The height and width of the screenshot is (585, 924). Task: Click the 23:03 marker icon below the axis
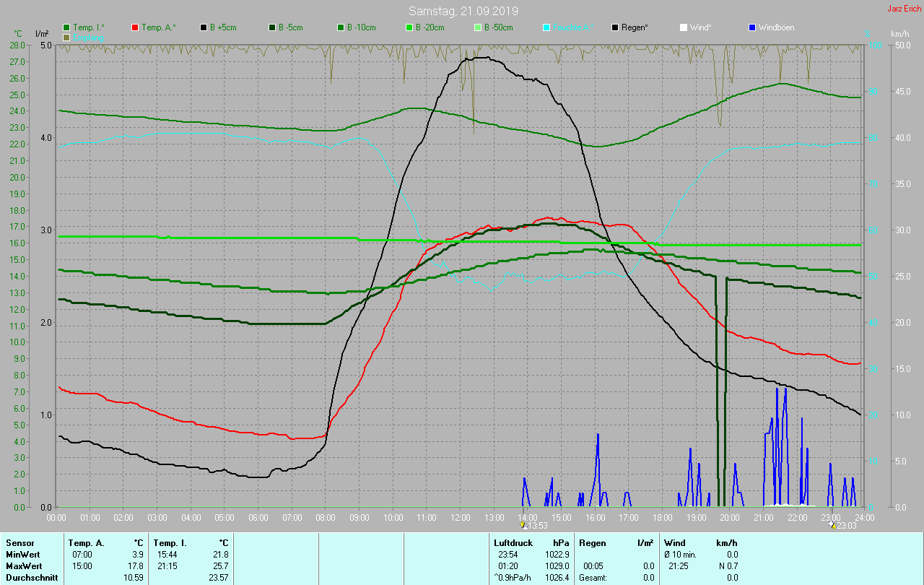(832, 526)
